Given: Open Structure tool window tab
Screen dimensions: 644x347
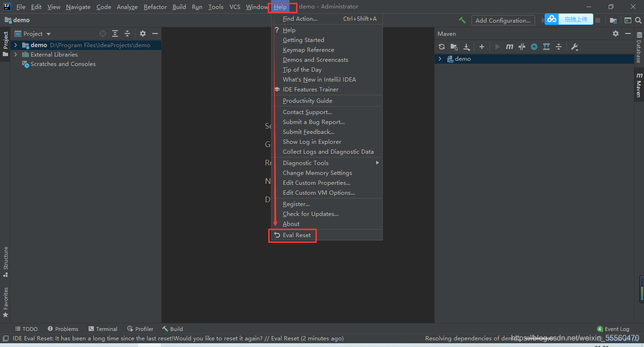Looking at the screenshot, I should [x=6, y=262].
